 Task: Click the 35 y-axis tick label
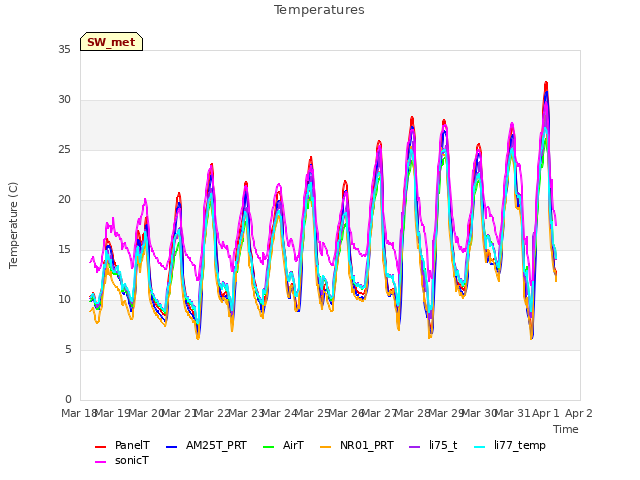[64, 49]
